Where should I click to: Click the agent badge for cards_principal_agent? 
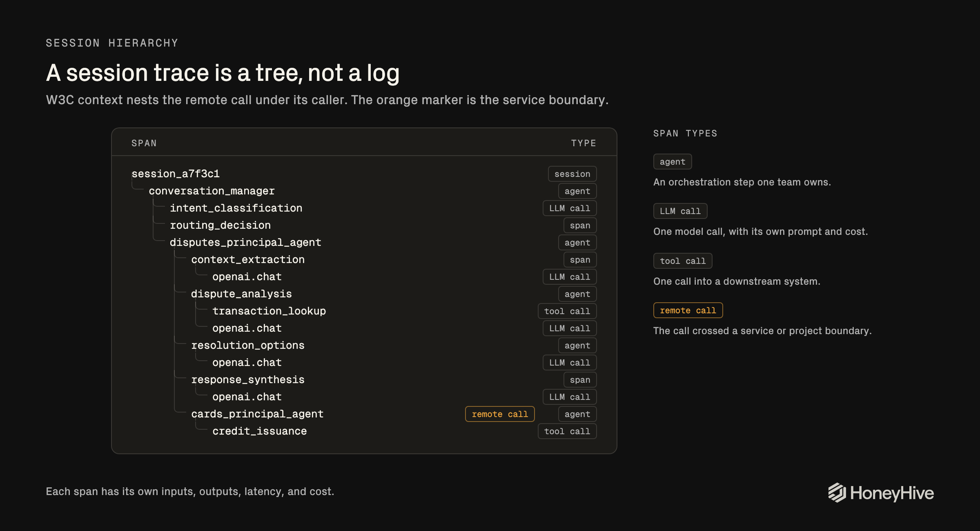coord(577,414)
